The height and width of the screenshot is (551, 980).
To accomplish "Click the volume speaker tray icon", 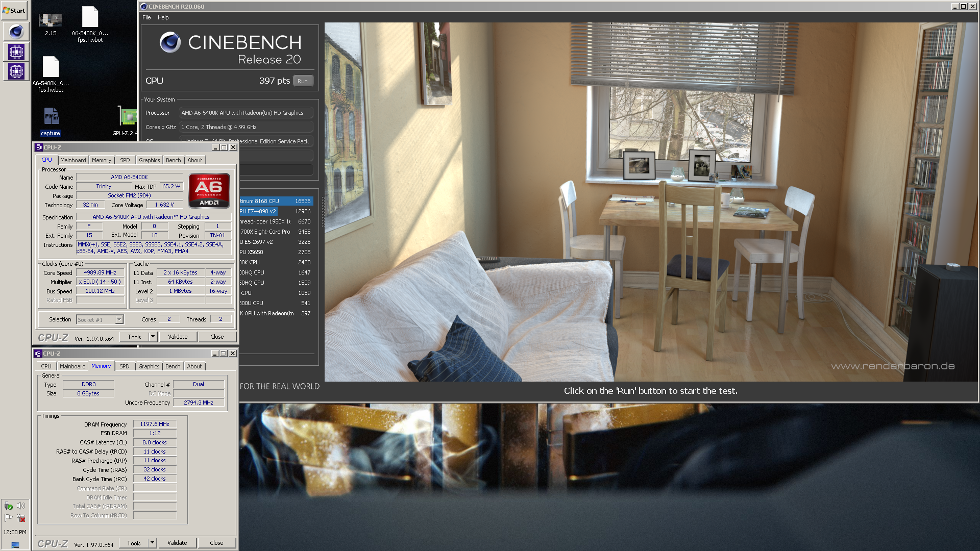I will [21, 506].
